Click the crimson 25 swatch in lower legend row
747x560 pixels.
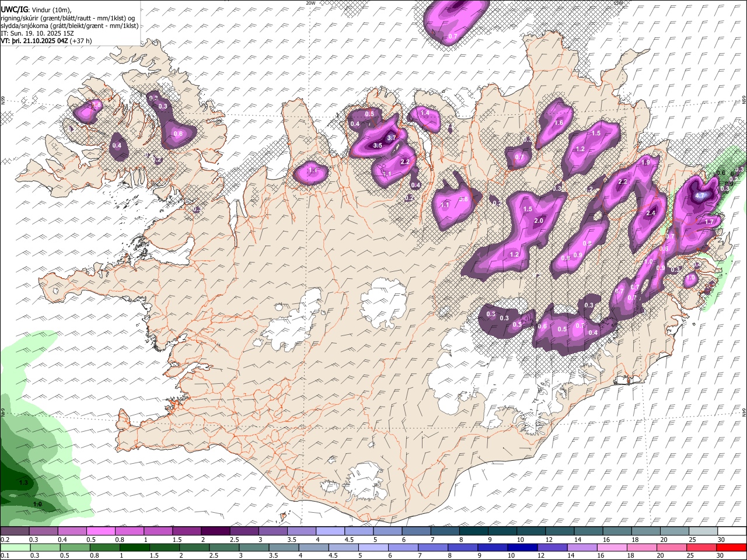701,547
